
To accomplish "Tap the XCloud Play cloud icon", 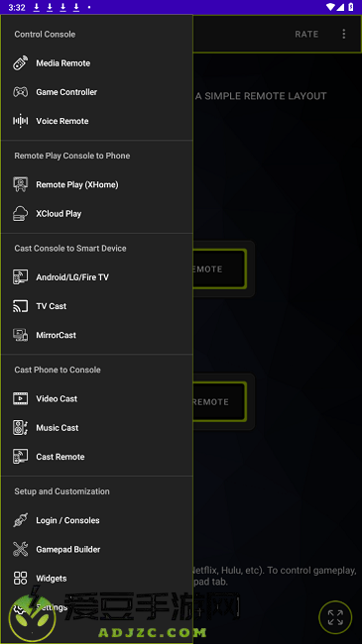I will click(x=20, y=214).
